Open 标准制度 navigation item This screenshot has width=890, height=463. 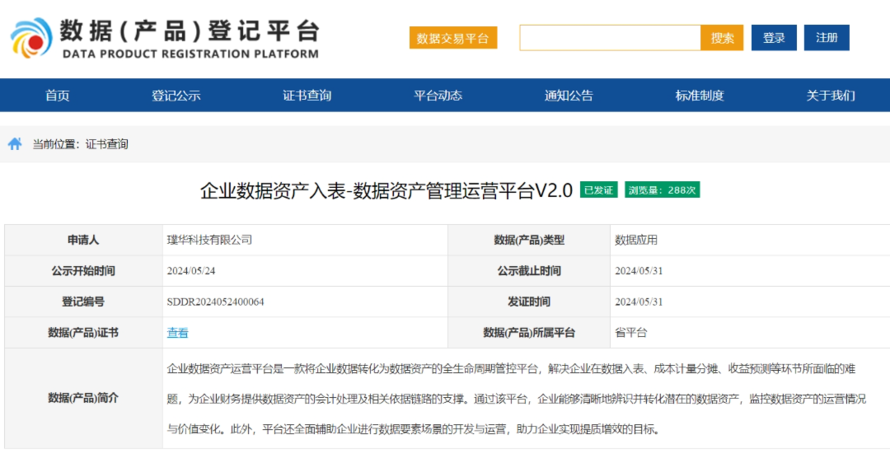pos(699,95)
